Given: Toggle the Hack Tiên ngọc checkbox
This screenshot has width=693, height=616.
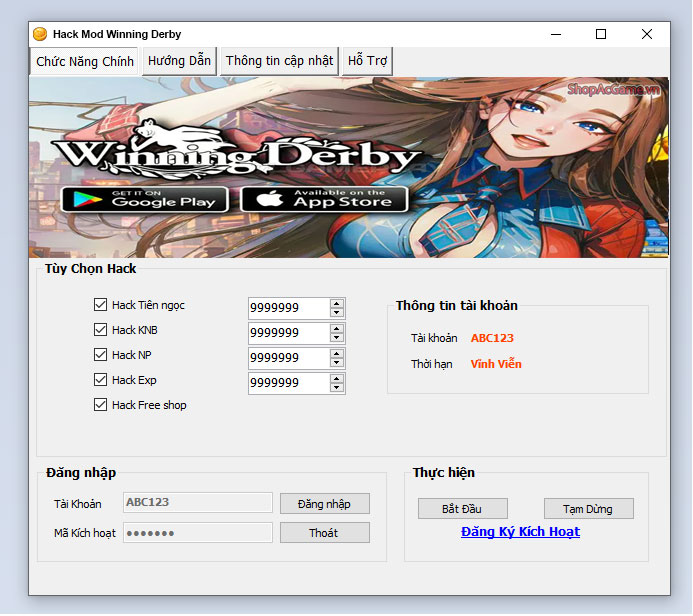Looking at the screenshot, I should coord(100,305).
